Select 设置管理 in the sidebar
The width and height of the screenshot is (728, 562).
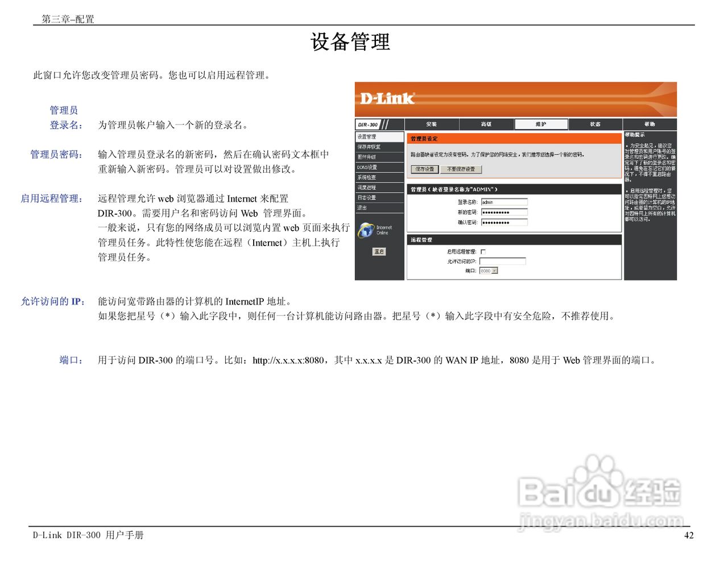379,137
